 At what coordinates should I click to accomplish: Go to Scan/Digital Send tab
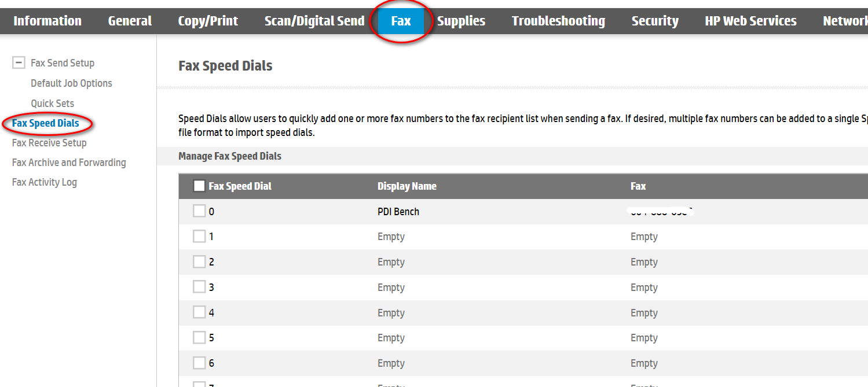314,21
